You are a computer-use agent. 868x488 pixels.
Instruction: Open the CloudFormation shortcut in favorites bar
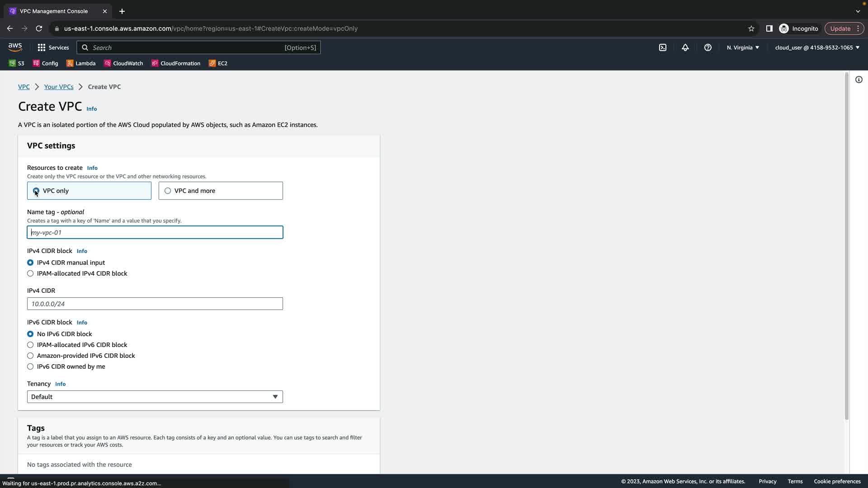pos(176,63)
